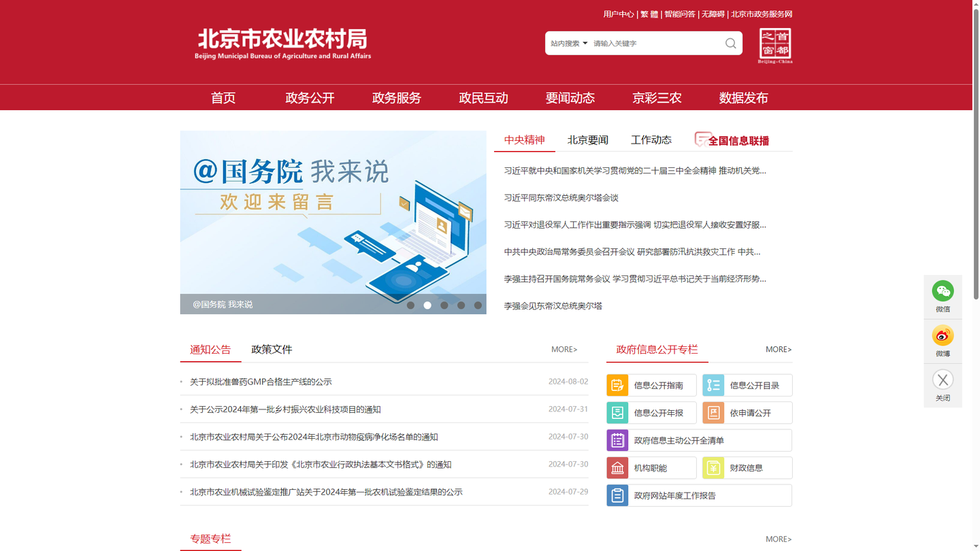Image resolution: width=980 pixels, height=551 pixels.
Task: Click the 信息公开目录 icon
Action: tap(713, 385)
